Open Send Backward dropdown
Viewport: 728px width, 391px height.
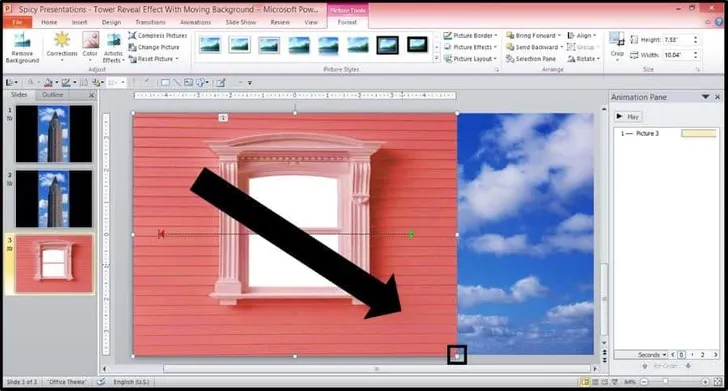click(x=534, y=47)
